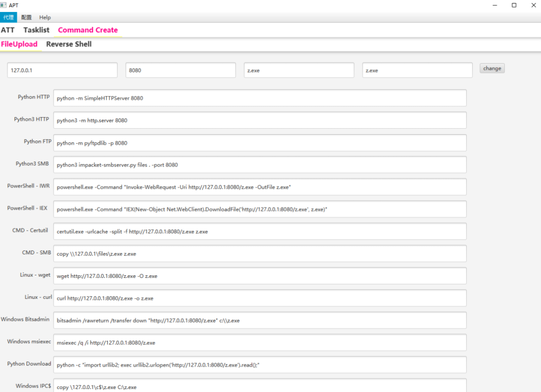
Task: Click the CMD - Certutil command field
Action: pos(260,231)
